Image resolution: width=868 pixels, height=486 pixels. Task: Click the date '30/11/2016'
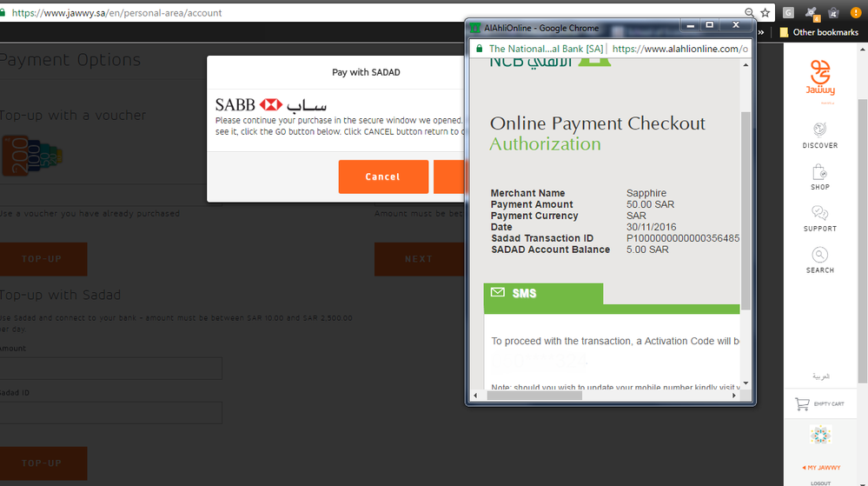pos(651,227)
